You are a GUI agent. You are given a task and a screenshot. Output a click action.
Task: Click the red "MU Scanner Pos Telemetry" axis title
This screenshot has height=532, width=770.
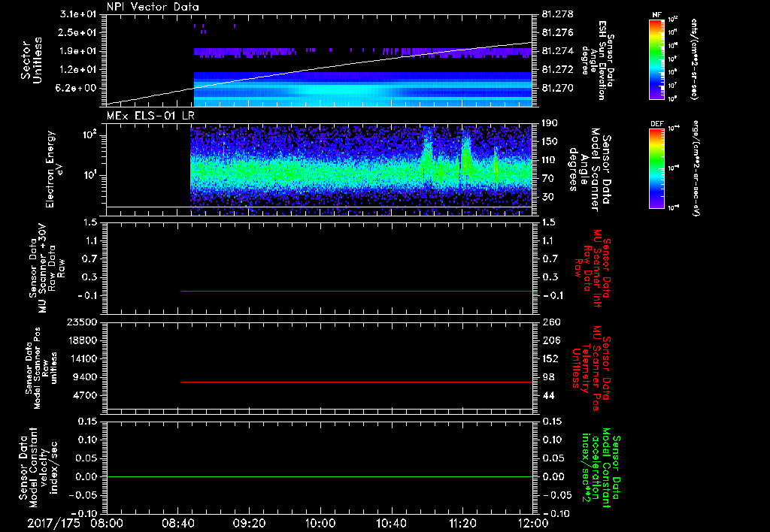[x=590, y=368]
